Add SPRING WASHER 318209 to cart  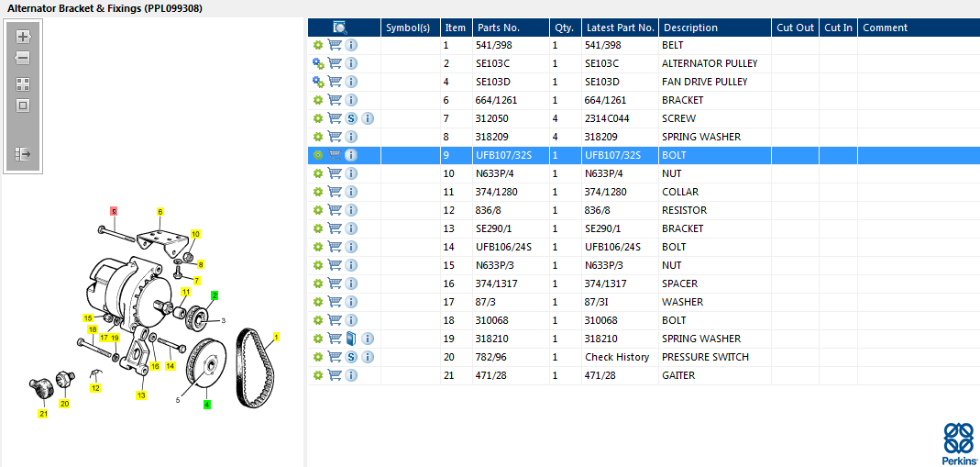coord(335,137)
